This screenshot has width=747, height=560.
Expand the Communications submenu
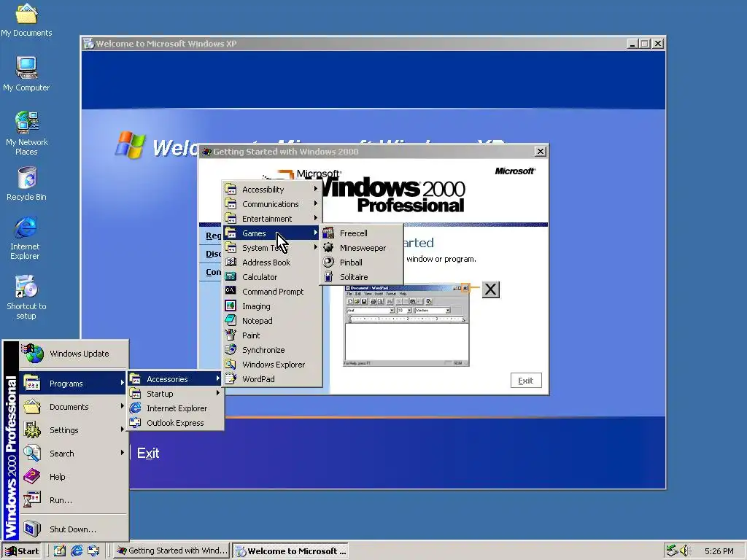tap(272, 204)
